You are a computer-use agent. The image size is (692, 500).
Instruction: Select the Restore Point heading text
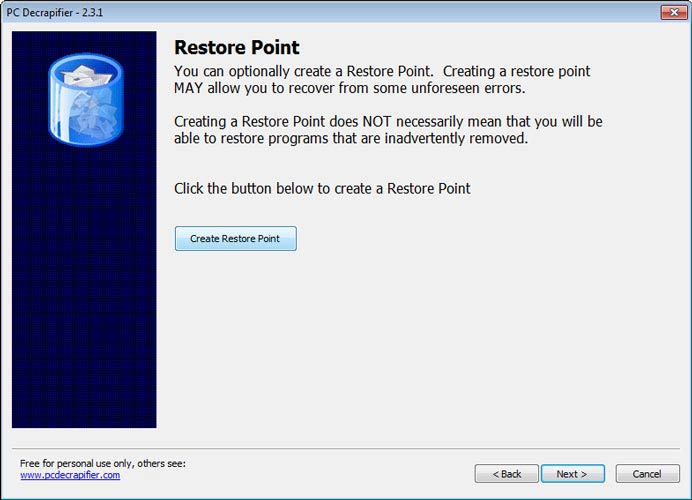coord(237,48)
